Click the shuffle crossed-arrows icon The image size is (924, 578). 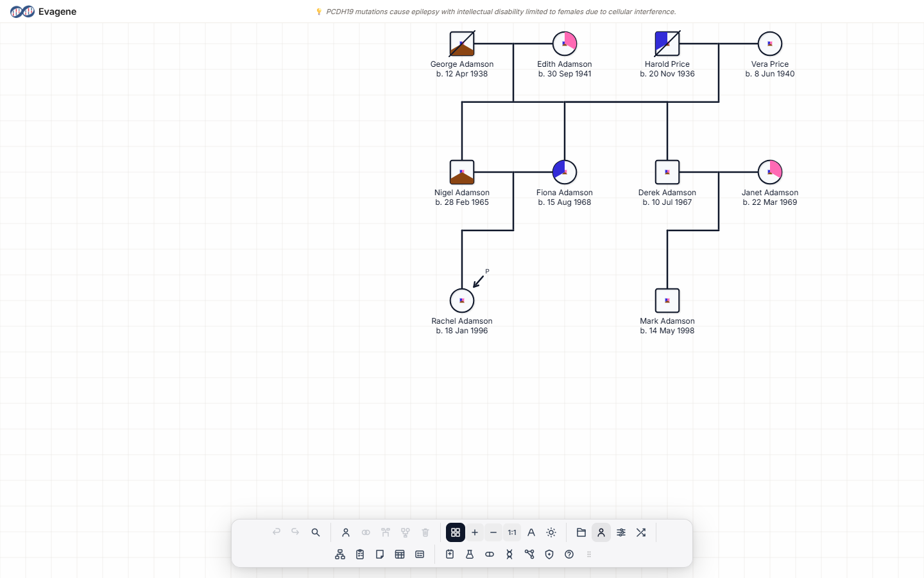[641, 532]
